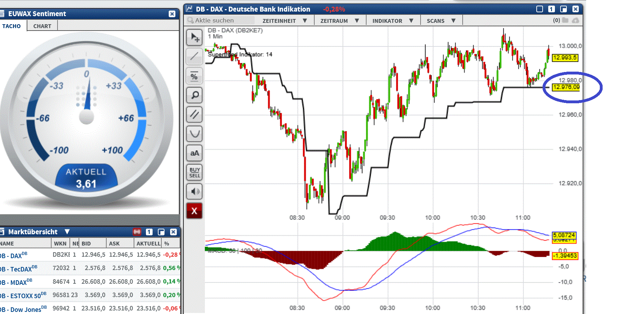The width and height of the screenshot is (644, 314).
Task: Click the yellow 5,08724 MACD value label
Action: tap(564, 235)
